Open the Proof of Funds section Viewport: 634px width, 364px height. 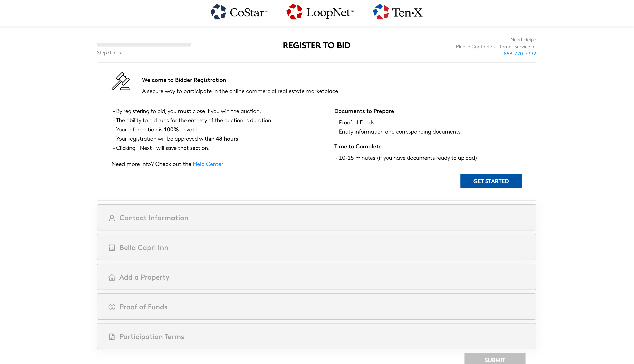tap(316, 307)
